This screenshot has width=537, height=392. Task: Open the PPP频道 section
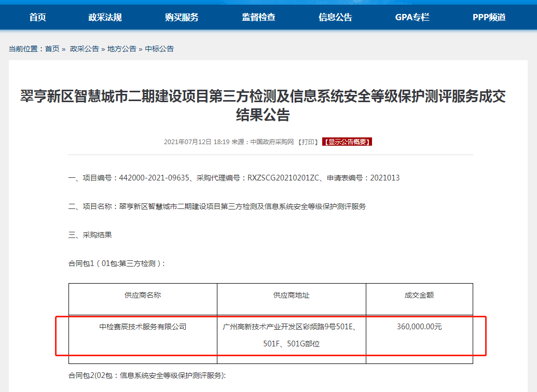click(489, 18)
